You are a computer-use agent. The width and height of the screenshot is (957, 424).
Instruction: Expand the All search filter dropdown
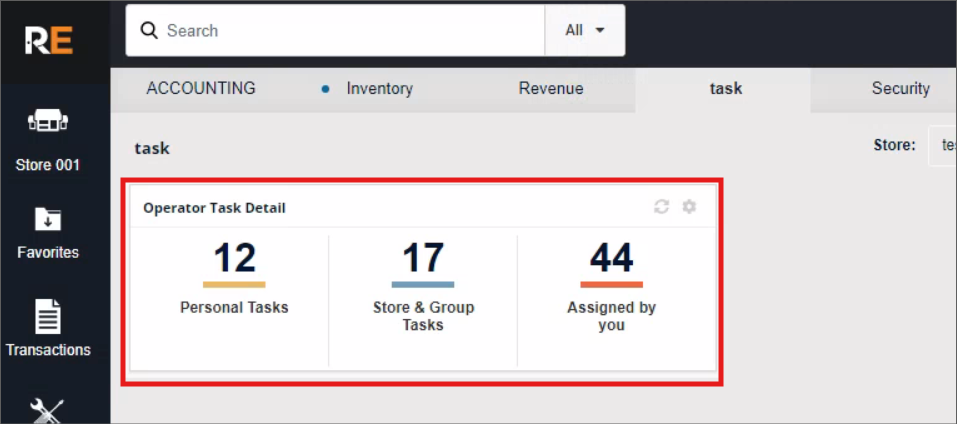click(x=585, y=31)
